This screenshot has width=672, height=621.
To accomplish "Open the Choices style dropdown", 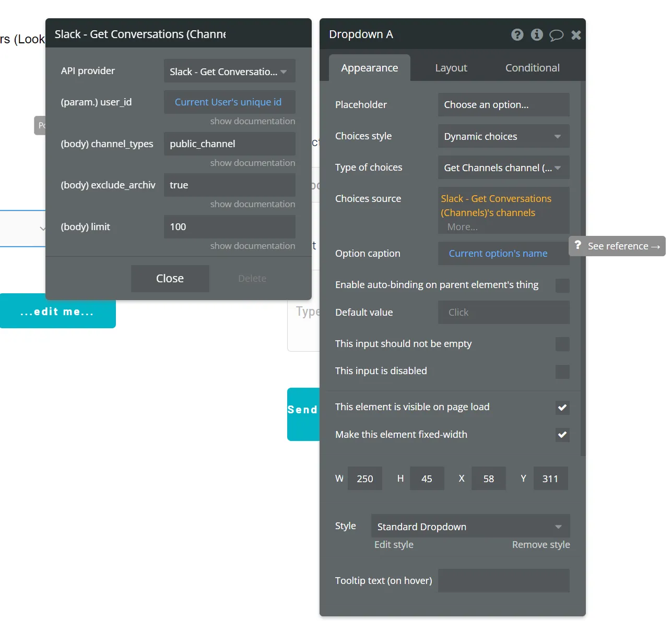I will [504, 136].
